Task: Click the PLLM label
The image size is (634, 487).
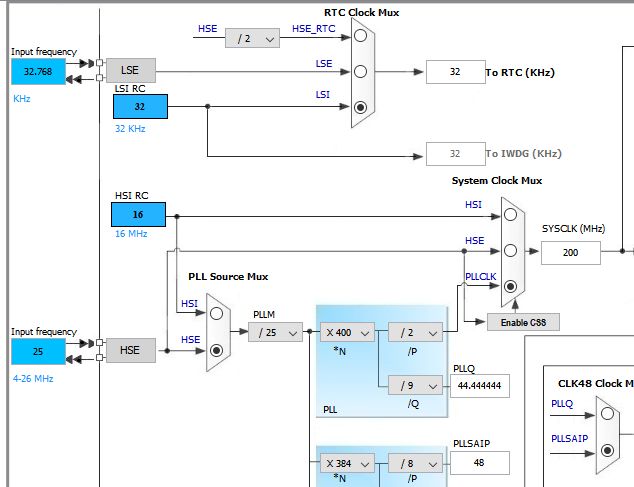Action: 264,315
